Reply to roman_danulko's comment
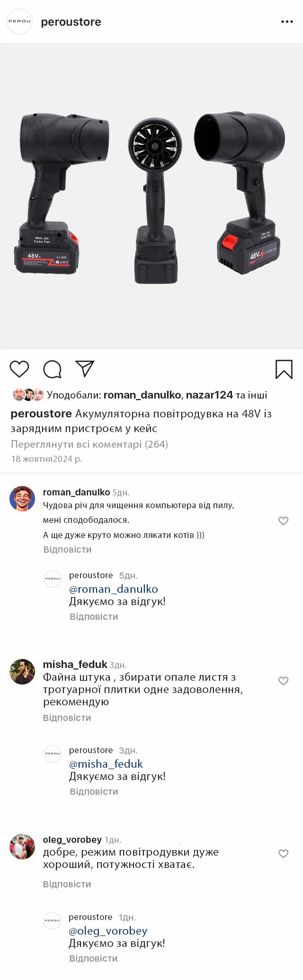Image resolution: width=303 pixels, height=980 pixels. point(67,549)
